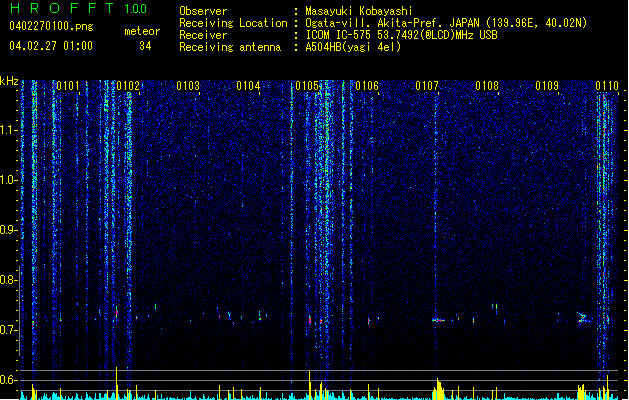Image resolution: width=629 pixels, height=400 pixels.
Task: Click the ICOM IC-575 receiver value
Action: [401, 35]
